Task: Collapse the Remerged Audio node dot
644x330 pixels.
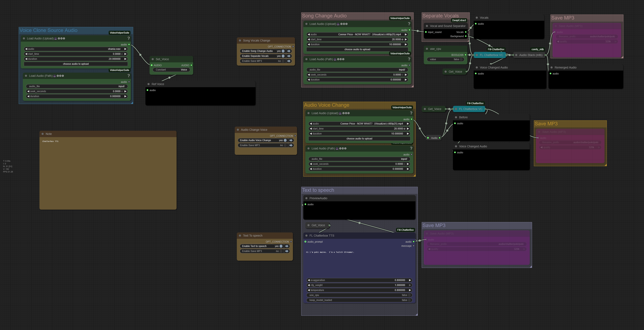Action: 552,67
